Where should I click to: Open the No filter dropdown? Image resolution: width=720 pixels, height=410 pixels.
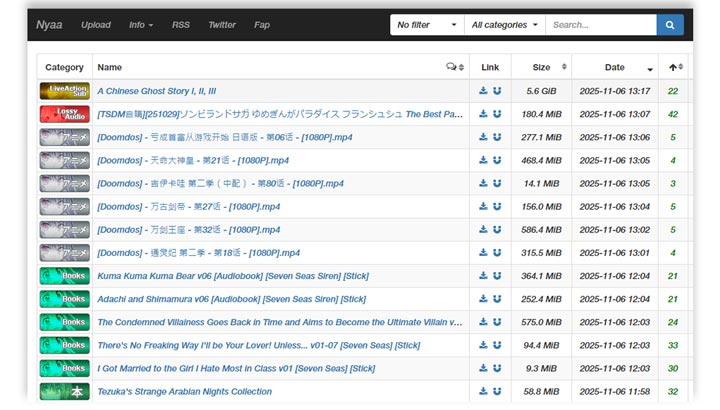[x=427, y=25]
